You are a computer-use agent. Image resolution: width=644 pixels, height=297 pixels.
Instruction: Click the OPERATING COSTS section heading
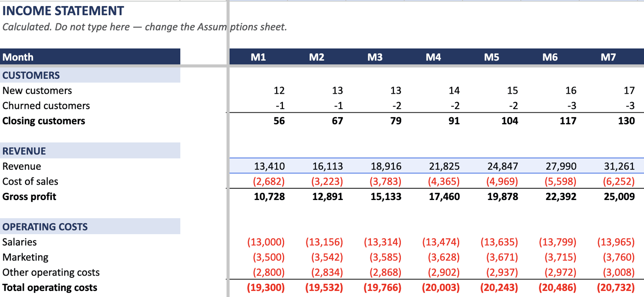tap(90, 227)
